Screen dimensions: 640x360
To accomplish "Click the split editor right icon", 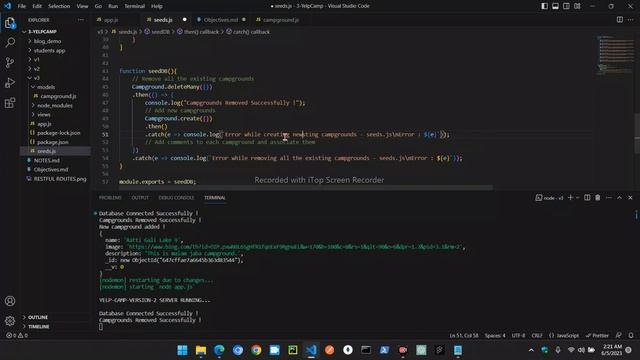I will (620, 20).
